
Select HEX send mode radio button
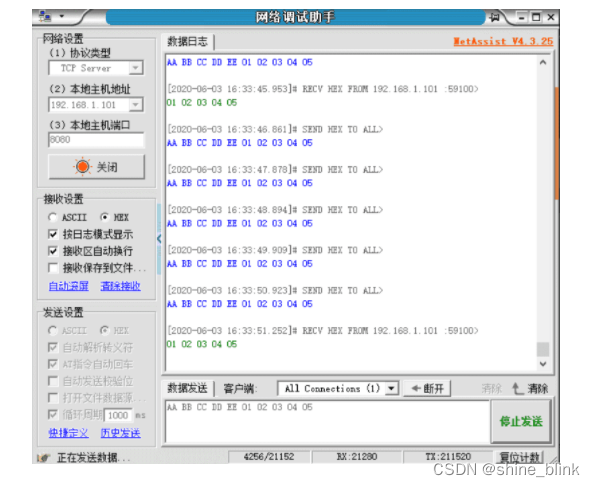pyautogui.click(x=104, y=331)
